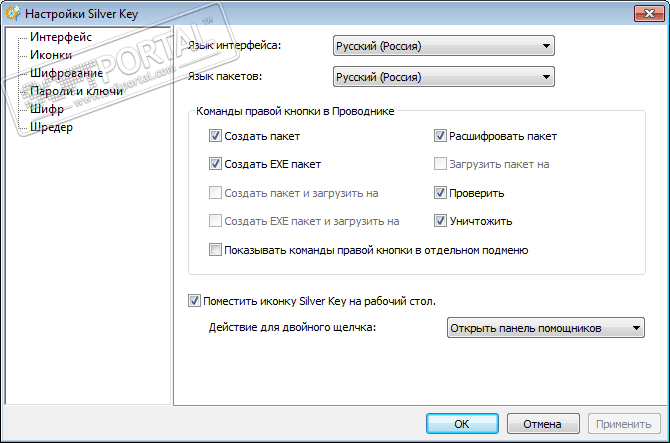
Task: Open the Иконки settings section
Action: (x=51, y=55)
